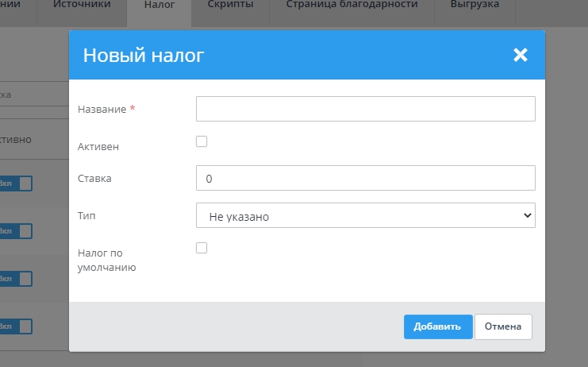Toggle the last Вкл switch in the list
This screenshot has width=588, height=367.
pyautogui.click(x=17, y=326)
